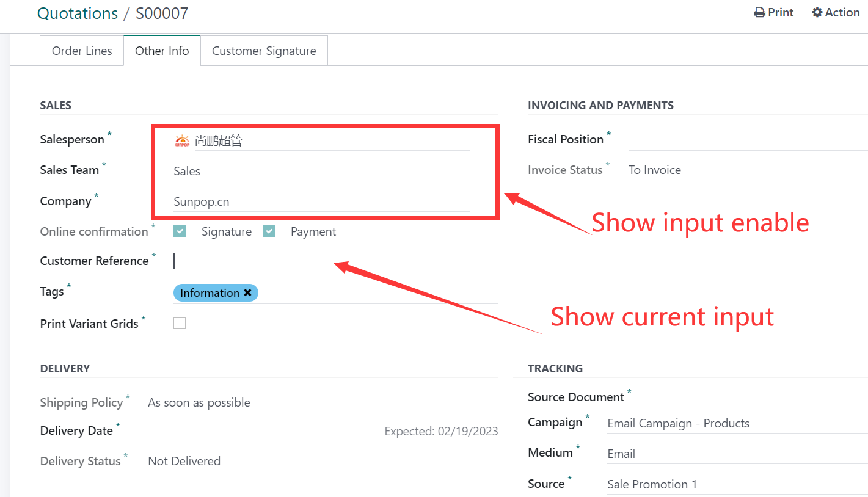Click the Fiscal Position field
The image size is (868, 497).
click(x=745, y=140)
